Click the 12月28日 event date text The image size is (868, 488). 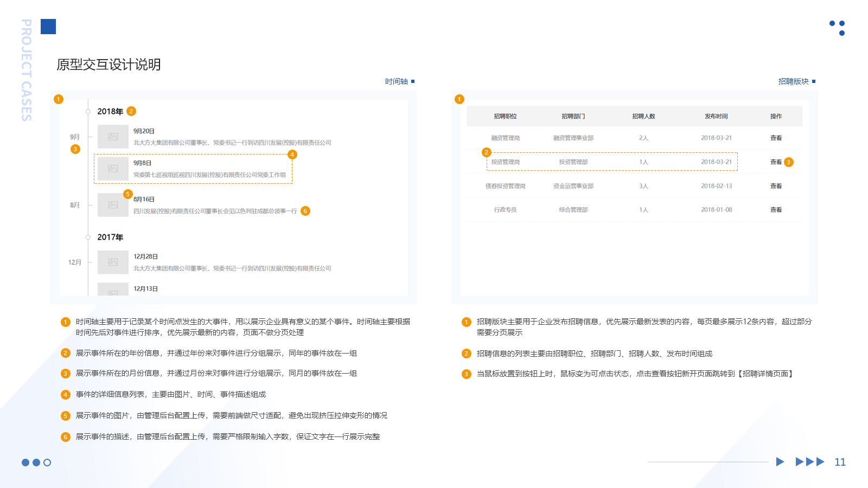[146, 256]
